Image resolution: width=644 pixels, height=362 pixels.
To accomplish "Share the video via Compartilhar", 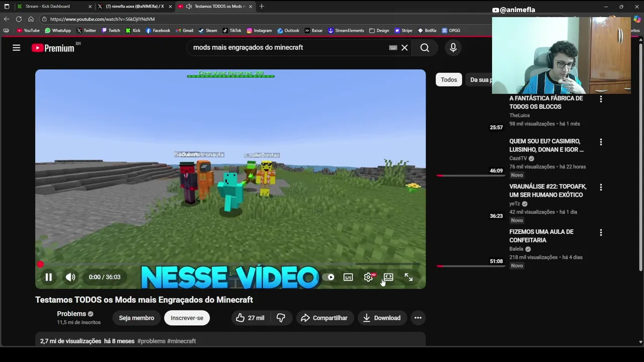I will [325, 318].
